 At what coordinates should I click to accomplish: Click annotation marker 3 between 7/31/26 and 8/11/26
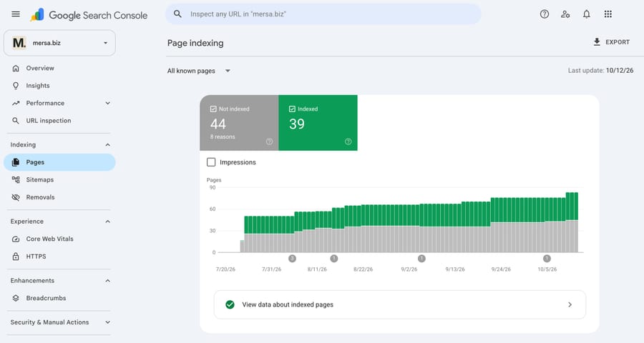[292, 259]
